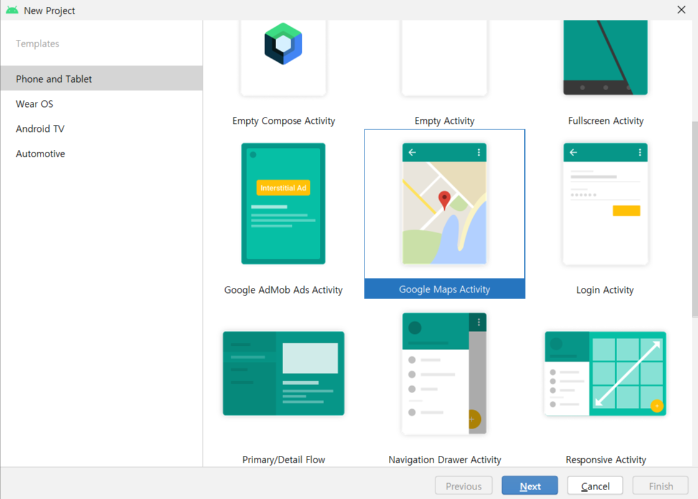Select the Primary/Detail Flow template thumbnail
The width and height of the screenshot is (698, 499).
[284, 373]
